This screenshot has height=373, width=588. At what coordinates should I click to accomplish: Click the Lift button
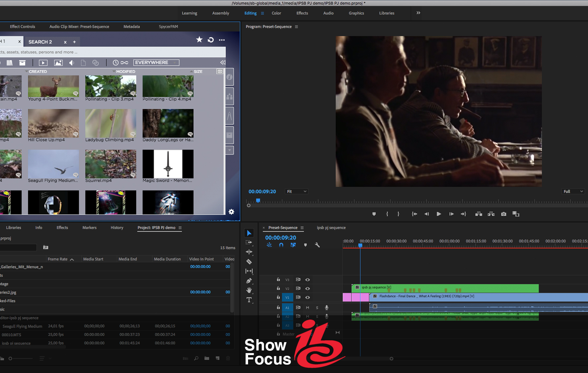(x=479, y=214)
